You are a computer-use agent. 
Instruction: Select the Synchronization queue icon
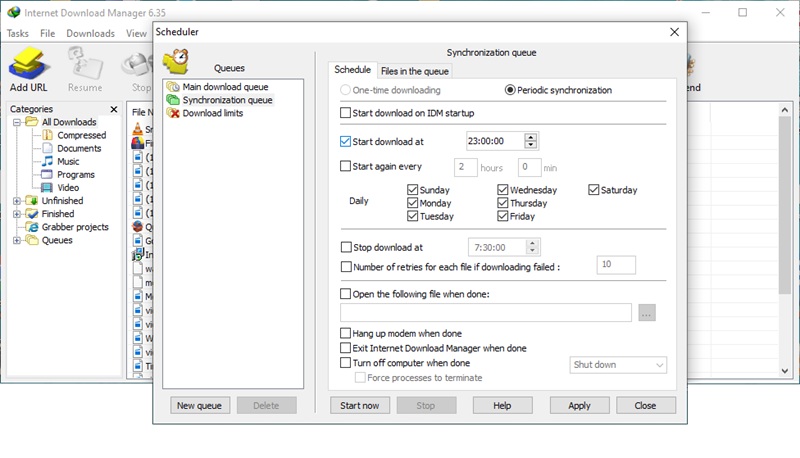(173, 100)
